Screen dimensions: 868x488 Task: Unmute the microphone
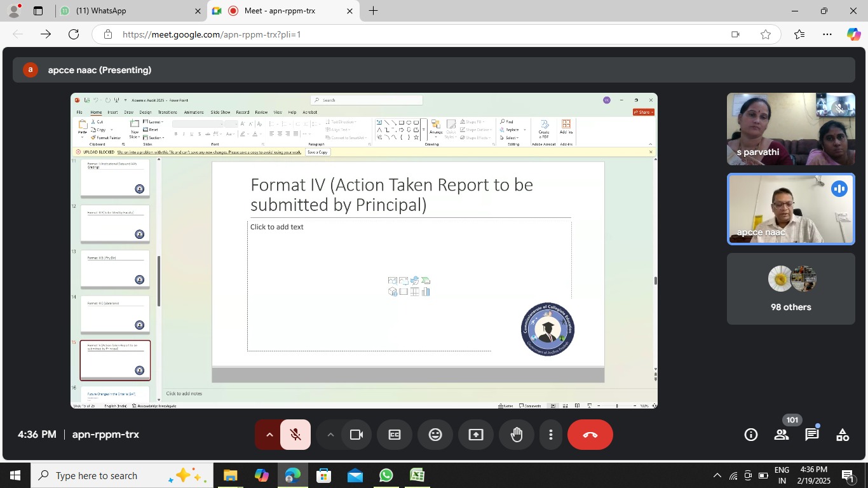[x=295, y=435]
